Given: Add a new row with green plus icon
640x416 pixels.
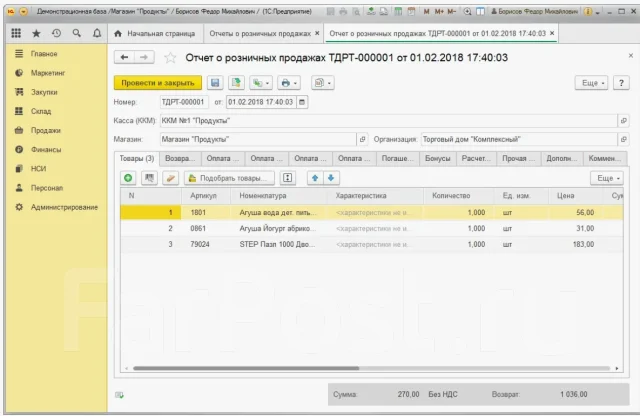Looking at the screenshot, I should tap(128, 178).
